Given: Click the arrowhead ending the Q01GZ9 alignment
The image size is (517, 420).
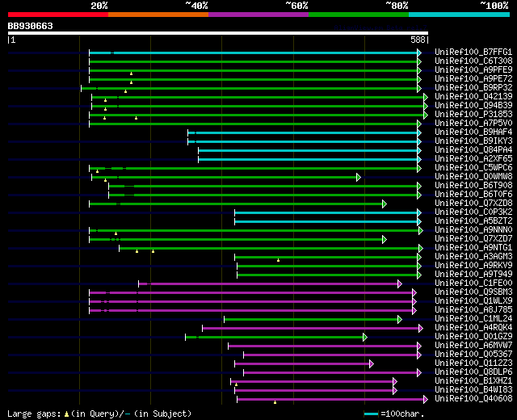Looking at the screenshot, I should 365,338.
